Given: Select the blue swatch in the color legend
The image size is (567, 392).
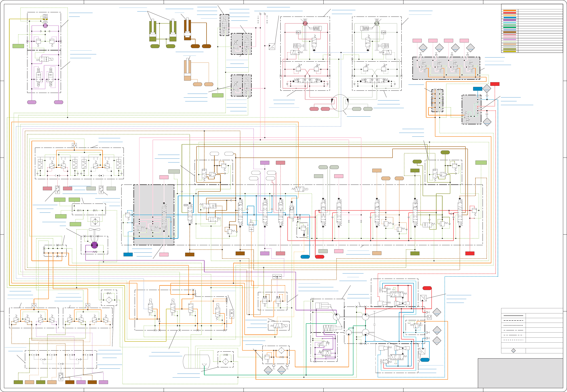Looking at the screenshot, I should coord(510,18).
